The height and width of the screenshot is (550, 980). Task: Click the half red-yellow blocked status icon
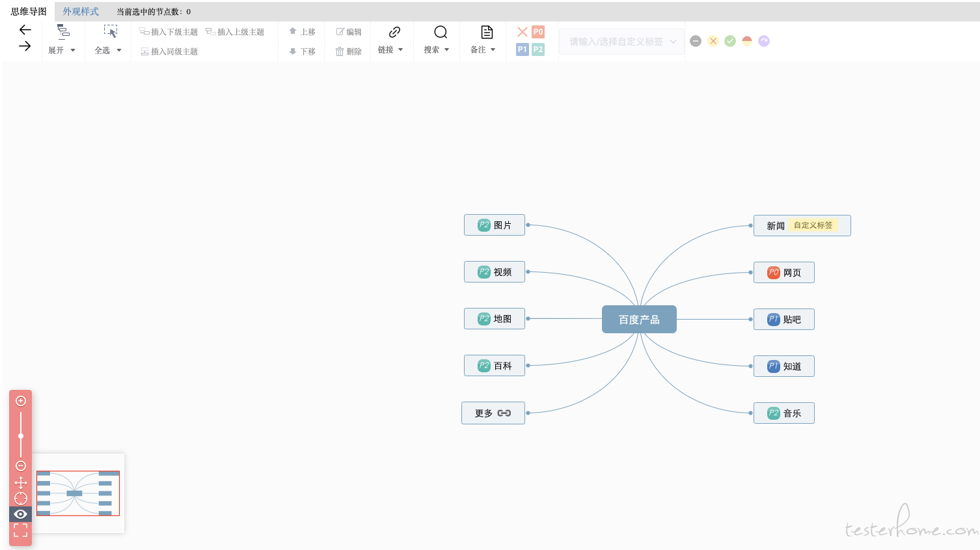tap(747, 41)
